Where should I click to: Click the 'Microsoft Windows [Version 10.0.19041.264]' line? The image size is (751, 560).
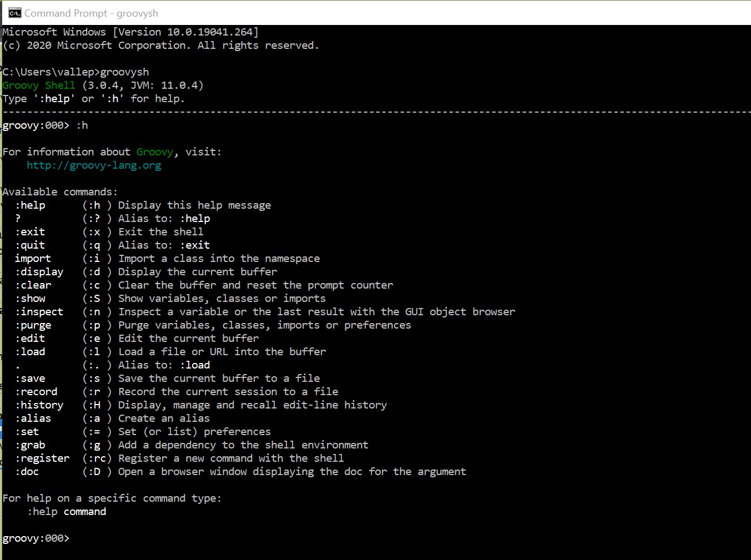click(130, 32)
